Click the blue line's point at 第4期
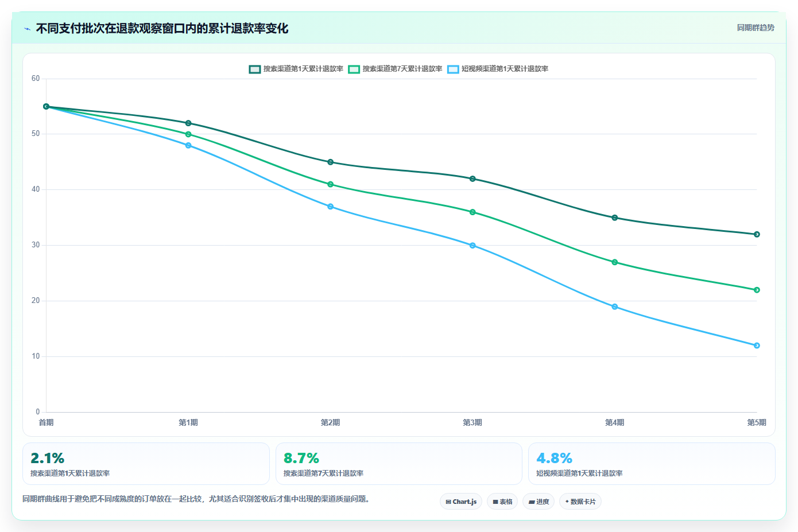Viewport: 798px width, 532px height. [615, 307]
